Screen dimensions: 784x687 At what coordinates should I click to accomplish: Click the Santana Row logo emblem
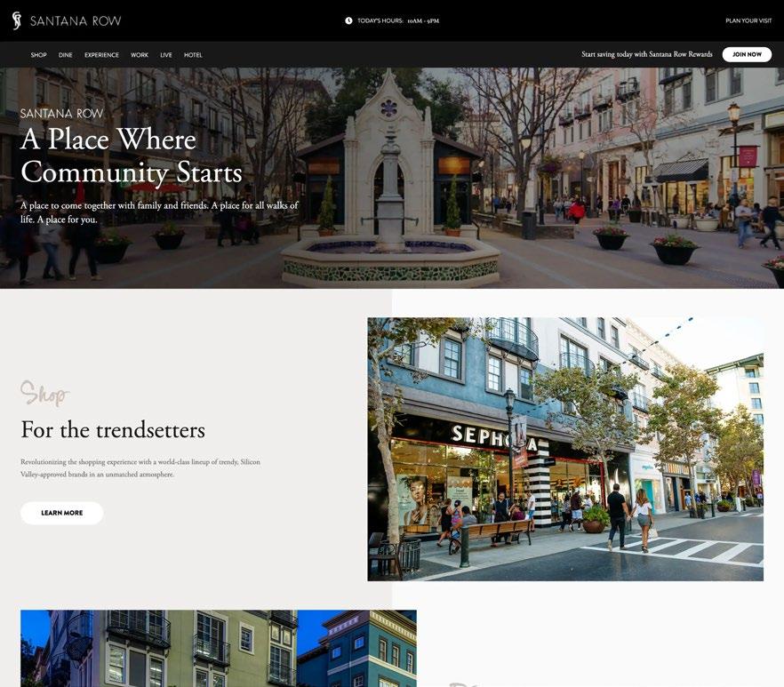[x=17, y=20]
